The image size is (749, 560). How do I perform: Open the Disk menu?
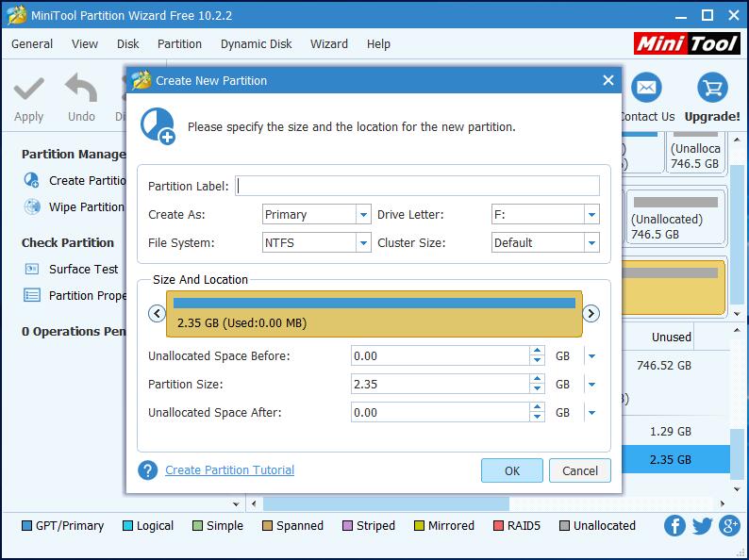click(127, 44)
